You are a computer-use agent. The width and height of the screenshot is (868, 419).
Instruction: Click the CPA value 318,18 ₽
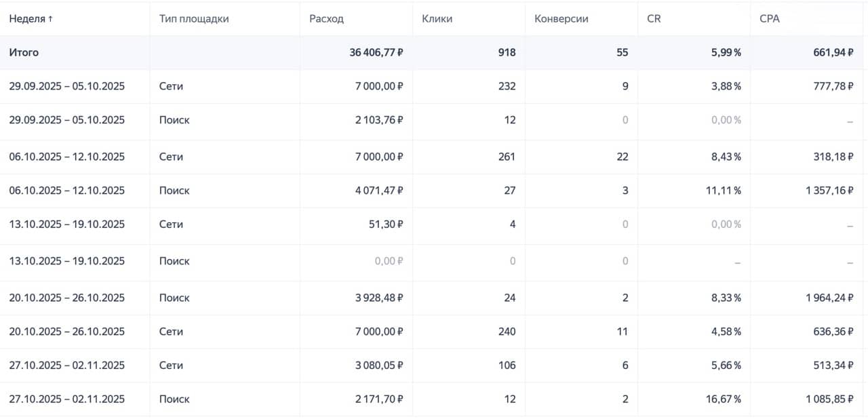pos(833,157)
